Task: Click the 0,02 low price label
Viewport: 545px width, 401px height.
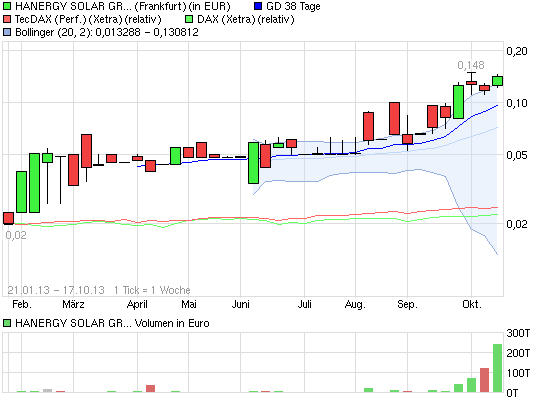Action: [x=16, y=235]
